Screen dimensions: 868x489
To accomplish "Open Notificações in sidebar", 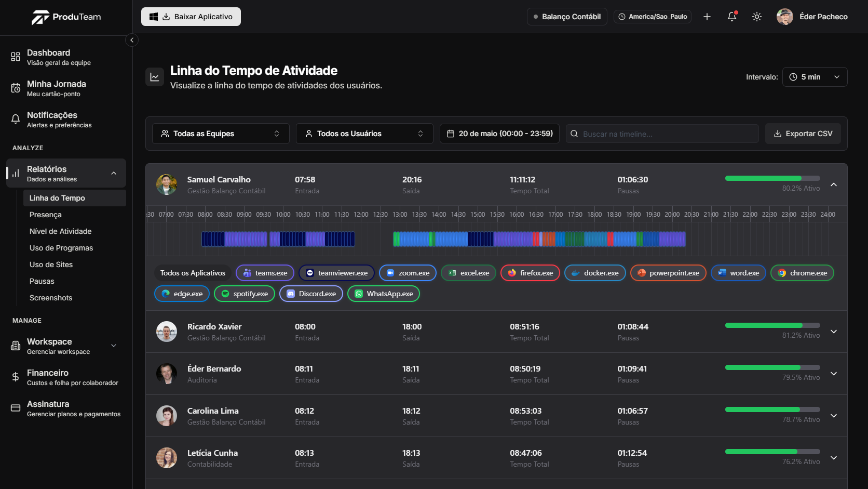I will [66, 120].
